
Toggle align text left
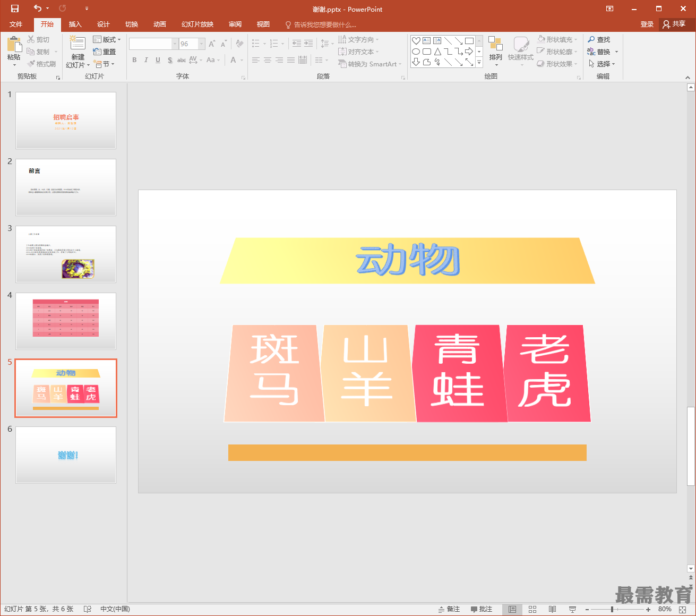click(x=256, y=60)
